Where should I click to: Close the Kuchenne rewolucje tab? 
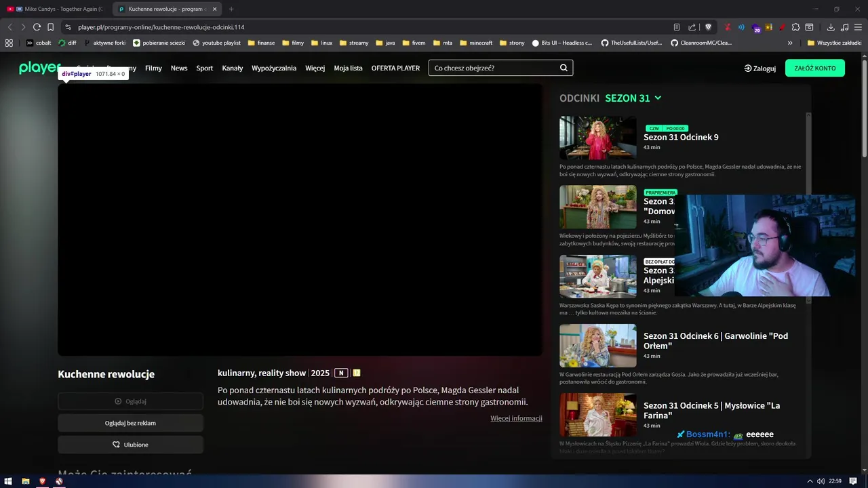[214, 9]
